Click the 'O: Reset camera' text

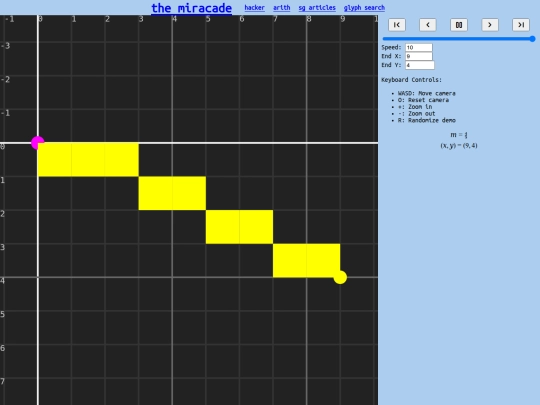tap(423, 100)
